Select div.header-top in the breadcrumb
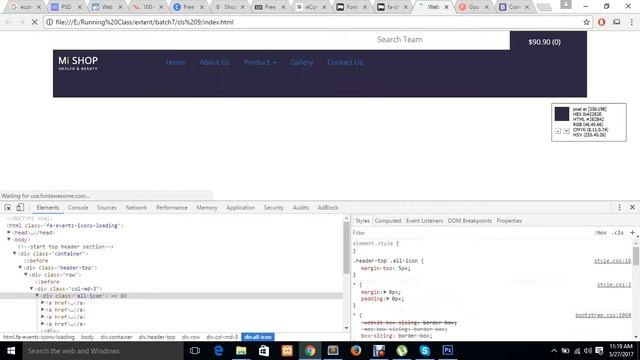The height and width of the screenshot is (360, 640). [157, 337]
